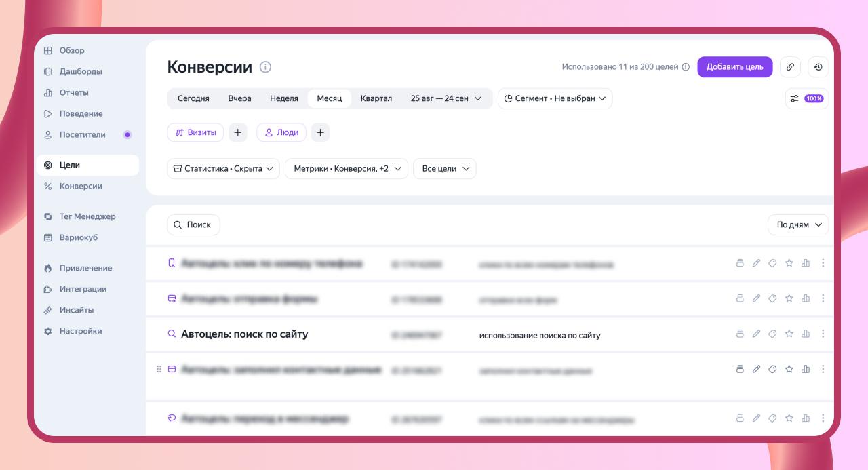Open kebab menu of 'поиск по сайту' row
The image size is (868, 470).
pos(823,334)
